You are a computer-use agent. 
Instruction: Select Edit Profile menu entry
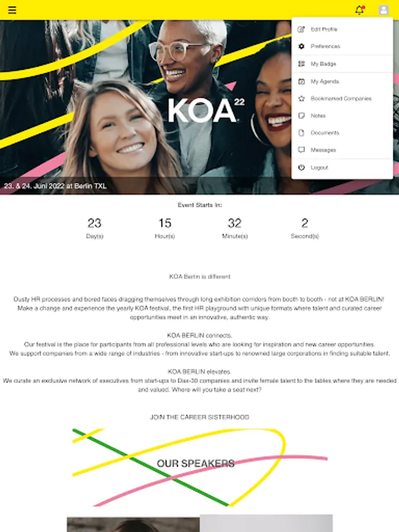pyautogui.click(x=342, y=29)
